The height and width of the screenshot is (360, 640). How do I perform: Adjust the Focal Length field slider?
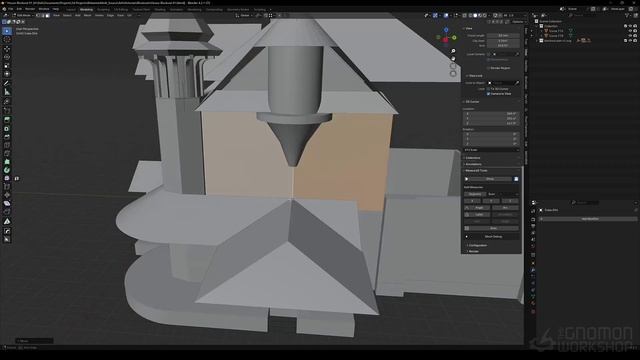pyautogui.click(x=503, y=36)
